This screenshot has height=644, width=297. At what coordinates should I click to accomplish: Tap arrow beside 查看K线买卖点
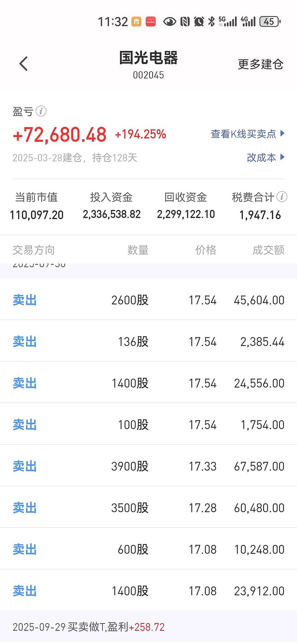coord(283,133)
